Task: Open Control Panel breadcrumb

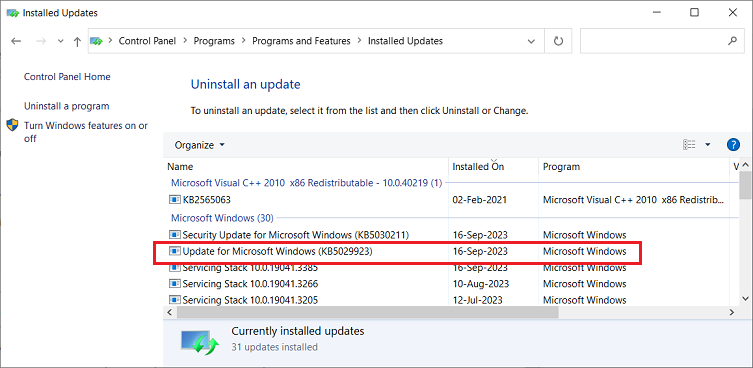Action: [147, 41]
